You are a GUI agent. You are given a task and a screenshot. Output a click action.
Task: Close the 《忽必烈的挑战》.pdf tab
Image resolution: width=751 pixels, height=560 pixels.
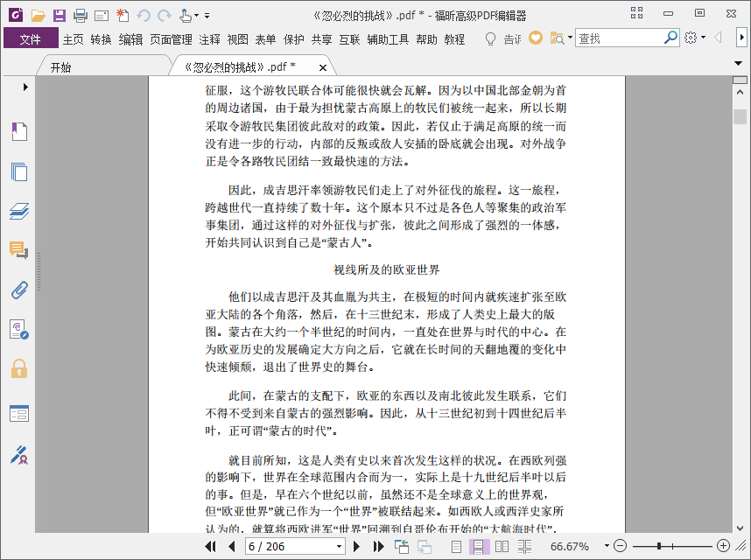click(x=323, y=68)
